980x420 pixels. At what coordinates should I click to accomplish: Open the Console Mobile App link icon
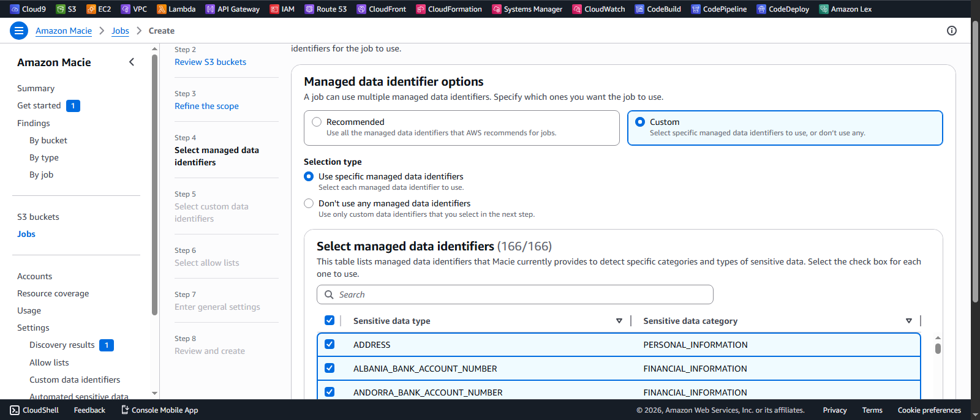click(x=125, y=410)
